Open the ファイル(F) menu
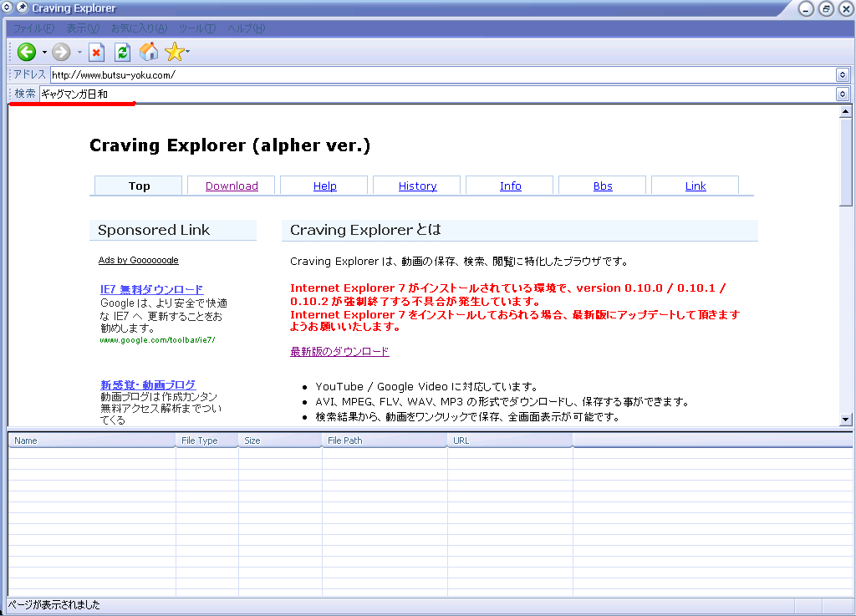 coord(33,28)
